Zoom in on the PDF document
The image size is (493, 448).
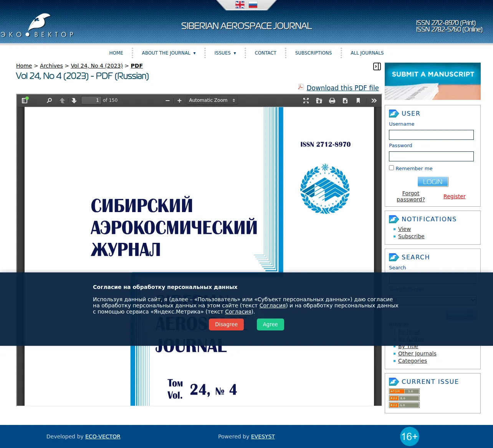point(179,100)
